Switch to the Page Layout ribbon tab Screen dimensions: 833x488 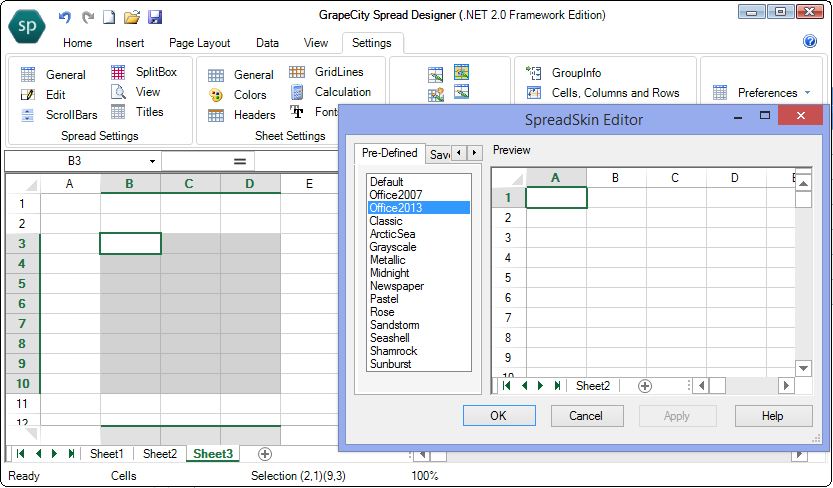tap(200, 43)
